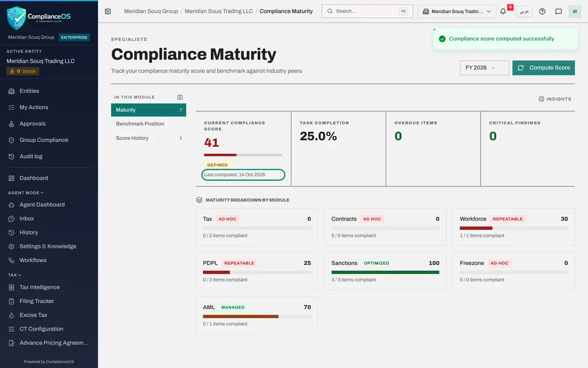Open the FY 2026 year dropdown
Image resolution: width=588 pixels, height=368 pixels.
tap(485, 68)
